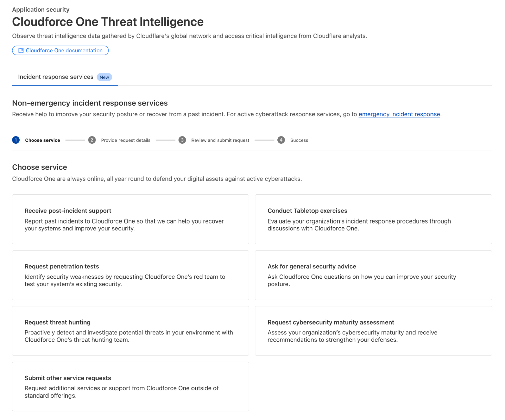Viewport: 505px width, 420px height.
Task: Click the step 1 circle icon
Action: pyautogui.click(x=16, y=140)
